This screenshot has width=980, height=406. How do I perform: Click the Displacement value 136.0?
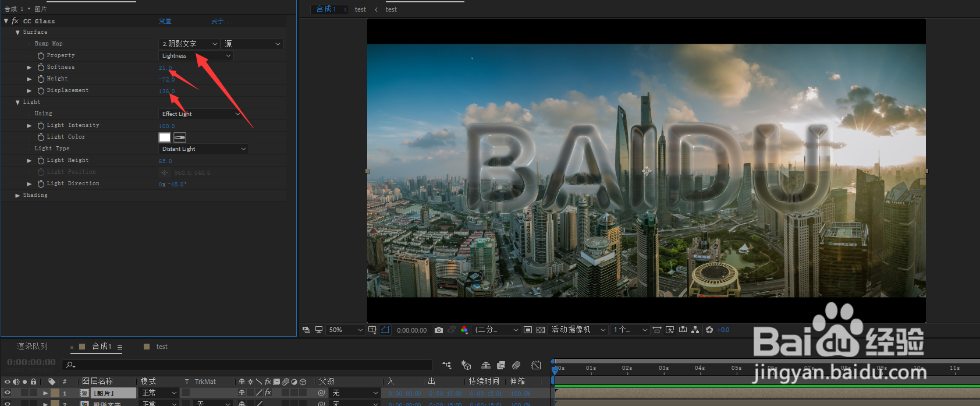[x=166, y=91]
